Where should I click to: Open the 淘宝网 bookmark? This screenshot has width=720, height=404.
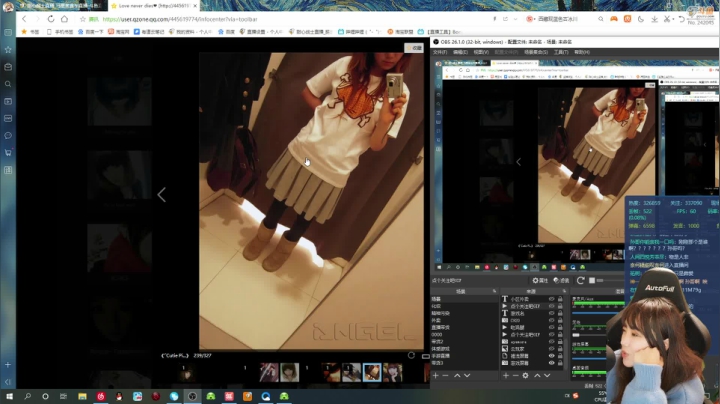point(118,32)
